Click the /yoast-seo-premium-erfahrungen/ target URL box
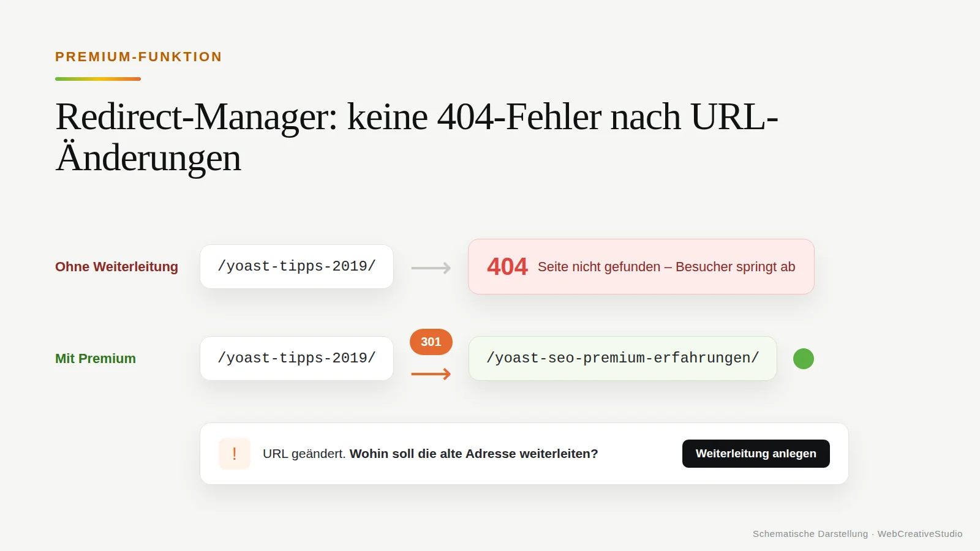980x551 pixels. (x=623, y=358)
